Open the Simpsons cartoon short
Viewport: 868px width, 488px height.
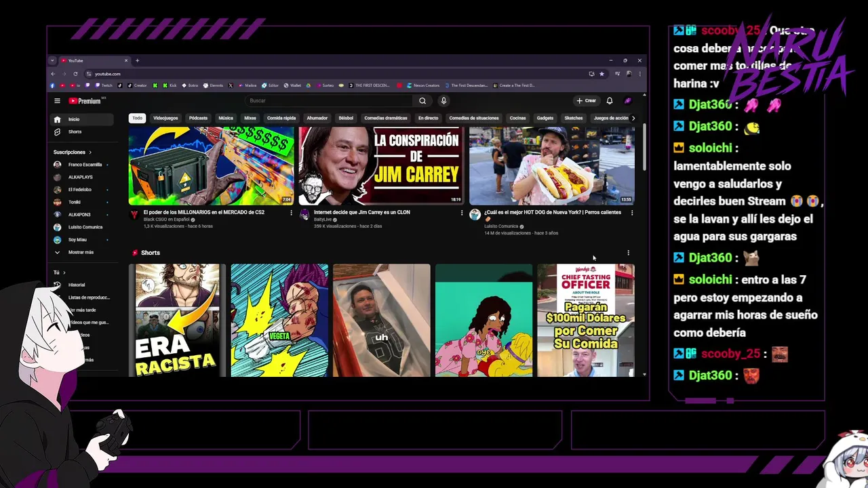click(484, 321)
